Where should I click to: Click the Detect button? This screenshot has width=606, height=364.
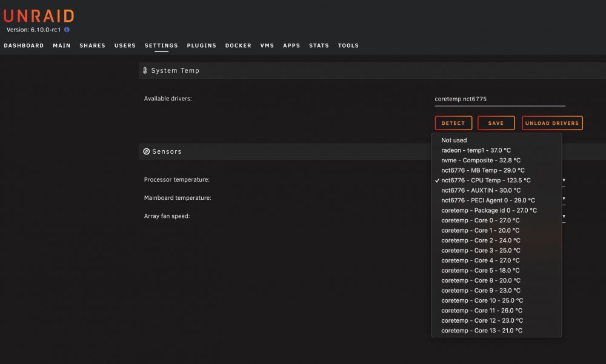coord(453,124)
